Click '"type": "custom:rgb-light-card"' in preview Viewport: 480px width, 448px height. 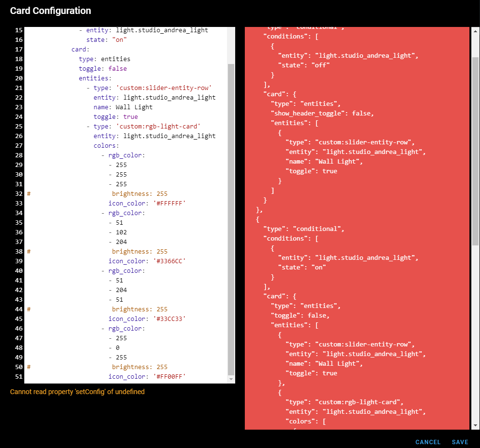click(x=344, y=402)
